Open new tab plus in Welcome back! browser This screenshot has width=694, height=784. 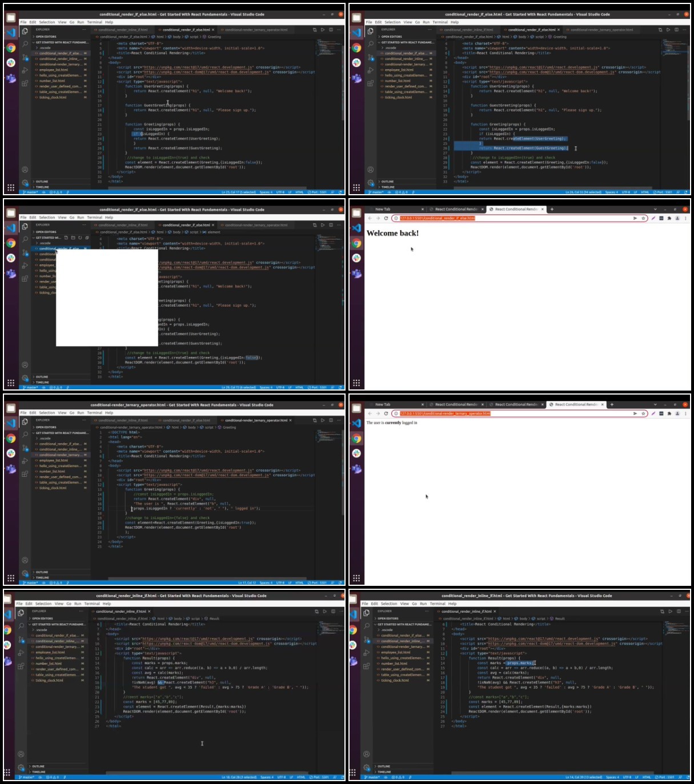point(552,210)
